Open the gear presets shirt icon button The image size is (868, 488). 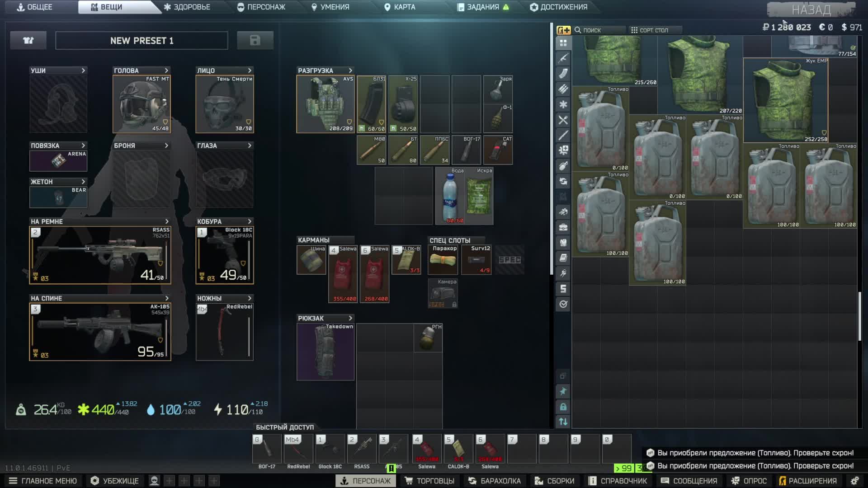pos(28,41)
